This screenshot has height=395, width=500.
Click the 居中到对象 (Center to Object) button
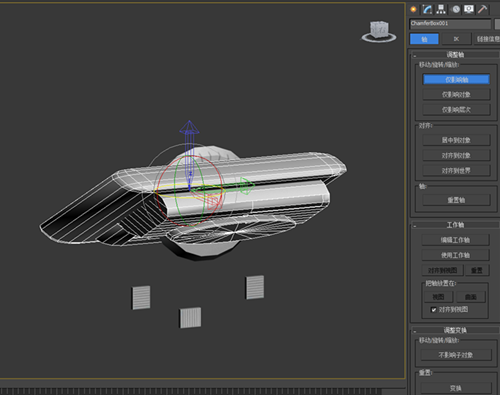456,140
